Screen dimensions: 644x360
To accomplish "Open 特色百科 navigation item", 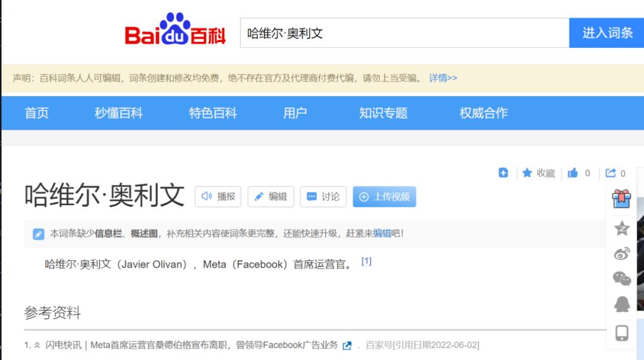I will 213,113.
